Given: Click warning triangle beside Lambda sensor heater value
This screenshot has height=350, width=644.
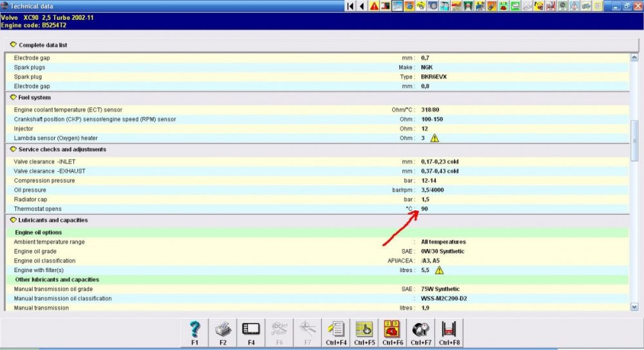Looking at the screenshot, I should 435,138.
